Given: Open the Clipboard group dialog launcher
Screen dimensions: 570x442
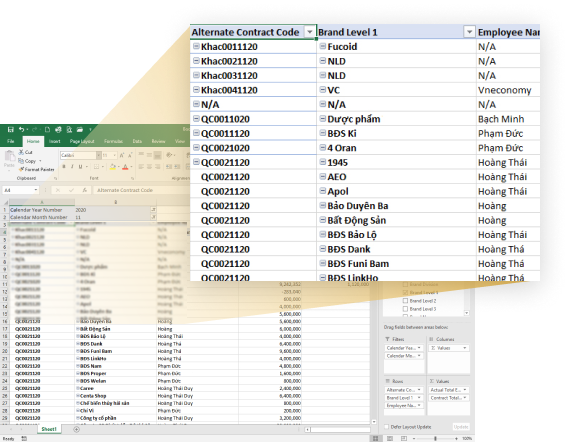Looking at the screenshot, I should (x=56, y=178).
